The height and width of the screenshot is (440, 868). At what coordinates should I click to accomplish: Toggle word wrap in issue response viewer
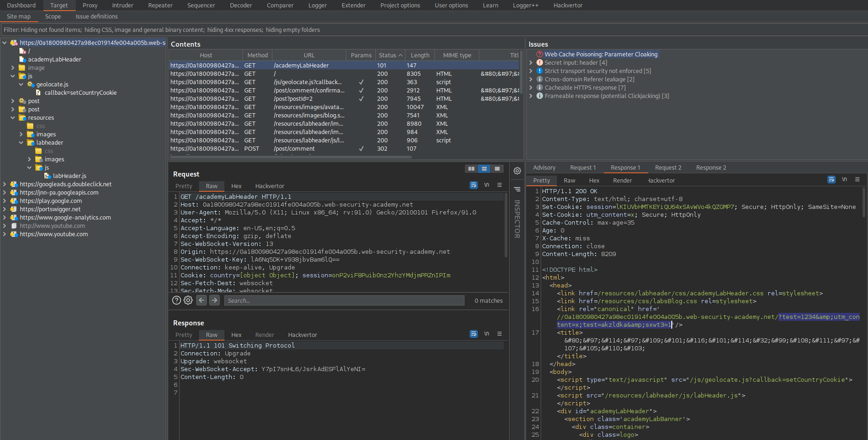pos(832,180)
